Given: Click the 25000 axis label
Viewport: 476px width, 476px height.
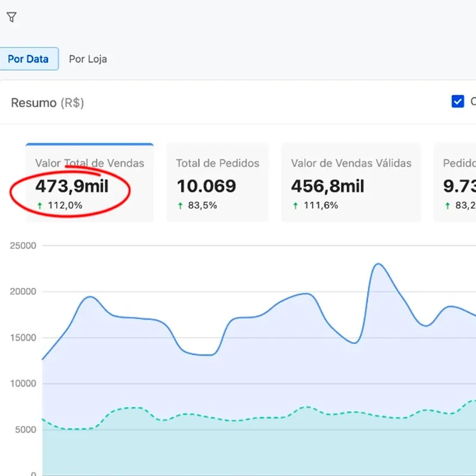Looking at the screenshot, I should point(23,246).
